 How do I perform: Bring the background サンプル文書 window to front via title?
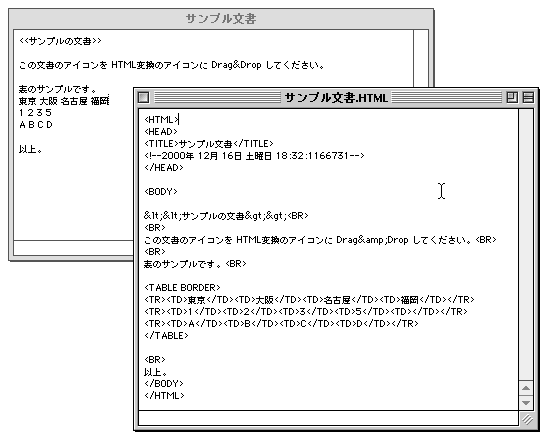(221, 19)
